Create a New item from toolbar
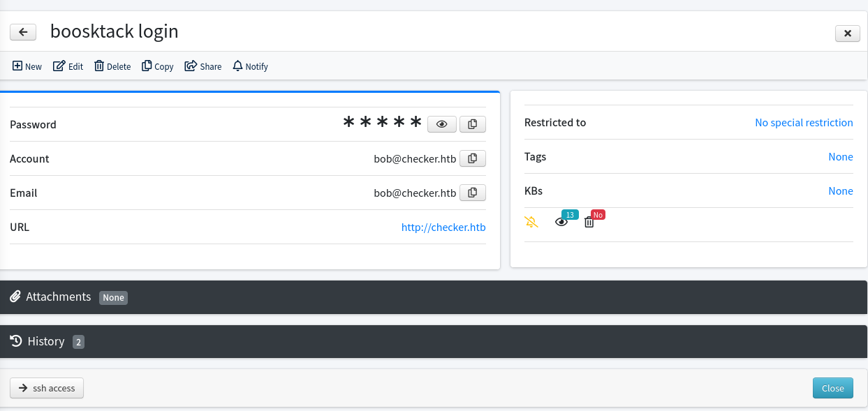 (27, 66)
